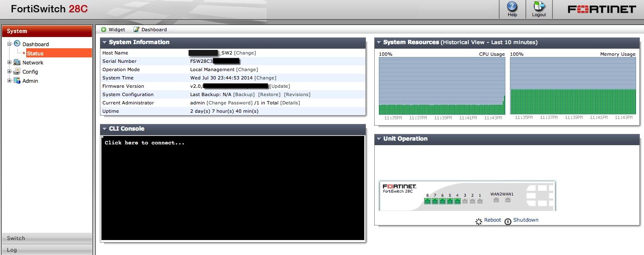Screen dimensions: 644x255
Task: Expand the Admin tree node
Action: pyautogui.click(x=9, y=81)
